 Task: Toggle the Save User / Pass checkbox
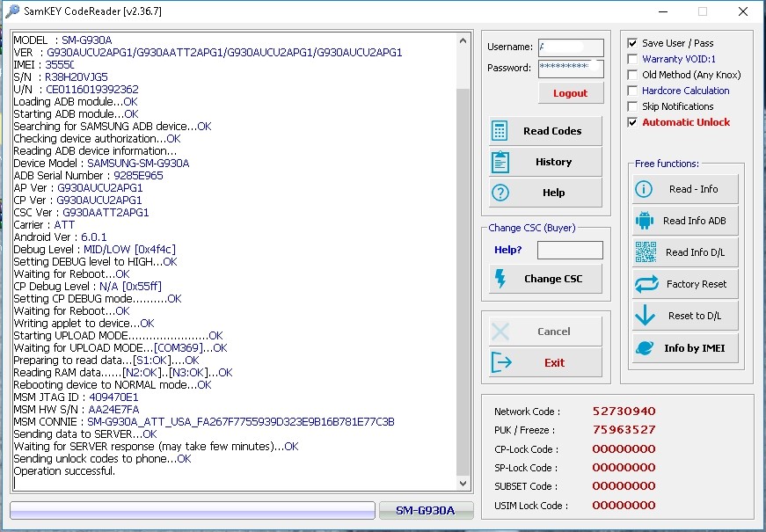(x=632, y=43)
